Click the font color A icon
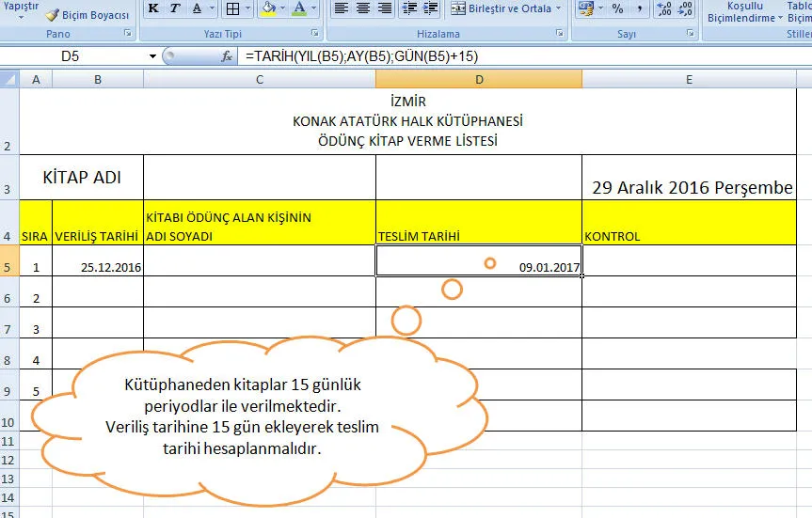Viewport: 812px width, 518px height. 299,9
